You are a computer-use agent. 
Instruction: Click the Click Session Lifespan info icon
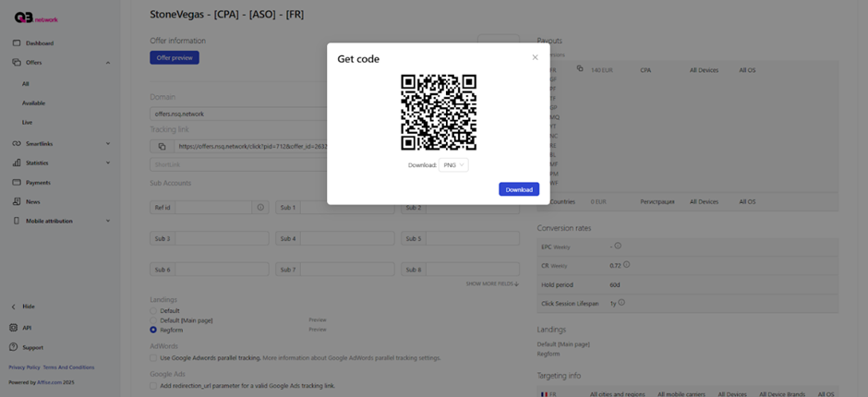coord(621,303)
